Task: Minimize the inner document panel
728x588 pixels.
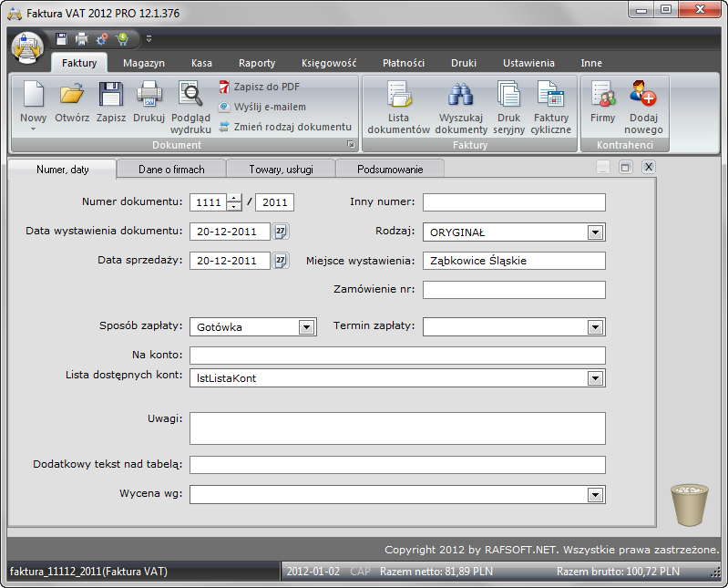Action: pos(602,167)
